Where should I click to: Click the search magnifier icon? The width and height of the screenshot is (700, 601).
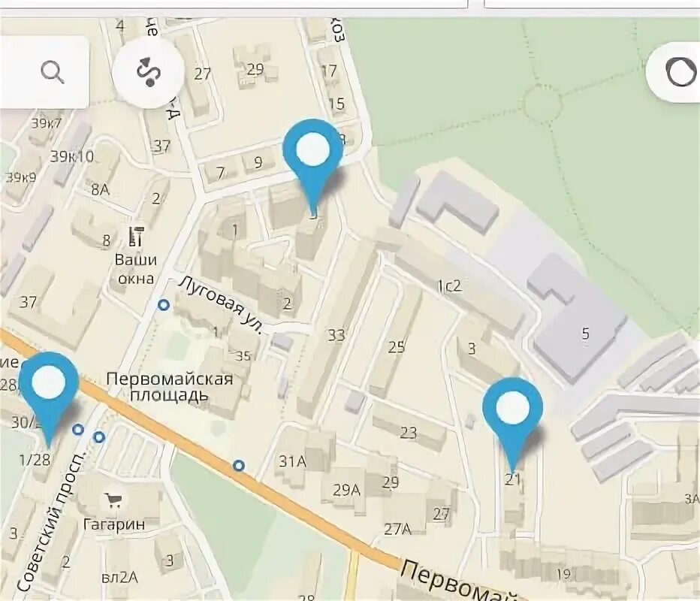pos(53,71)
